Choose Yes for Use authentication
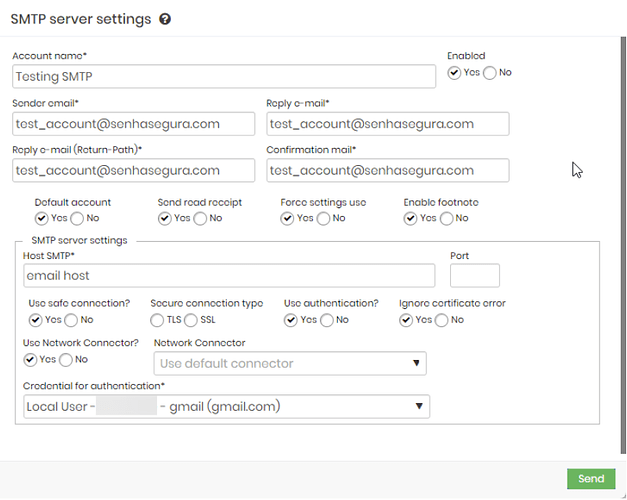 click(291, 320)
